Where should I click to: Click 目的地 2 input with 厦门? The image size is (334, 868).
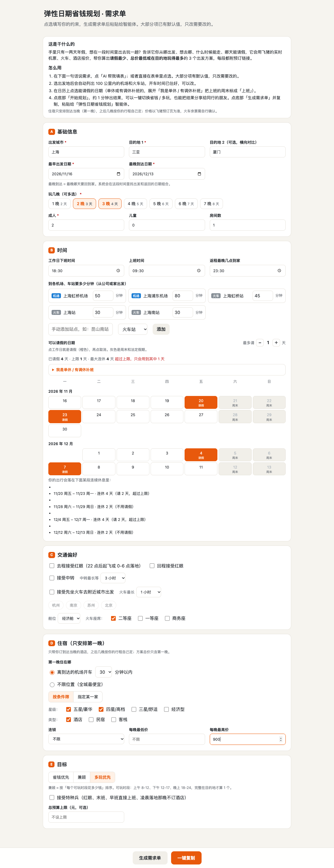pyautogui.click(x=248, y=152)
